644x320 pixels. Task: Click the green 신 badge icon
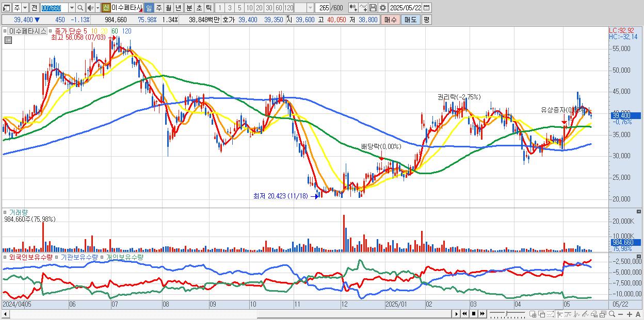pyautogui.click(x=106, y=8)
